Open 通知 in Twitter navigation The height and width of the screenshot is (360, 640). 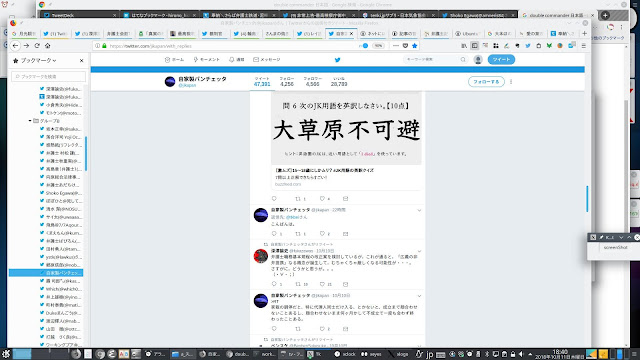click(237, 60)
